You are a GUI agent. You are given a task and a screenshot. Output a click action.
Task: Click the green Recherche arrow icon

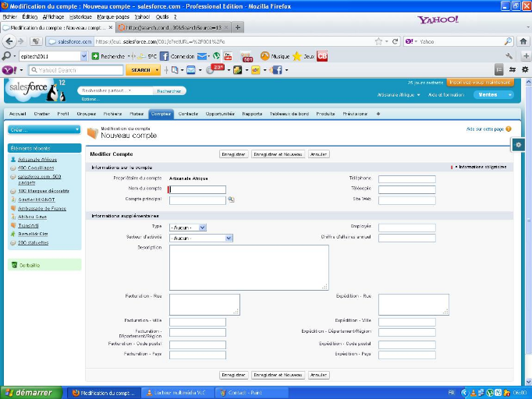[95, 56]
